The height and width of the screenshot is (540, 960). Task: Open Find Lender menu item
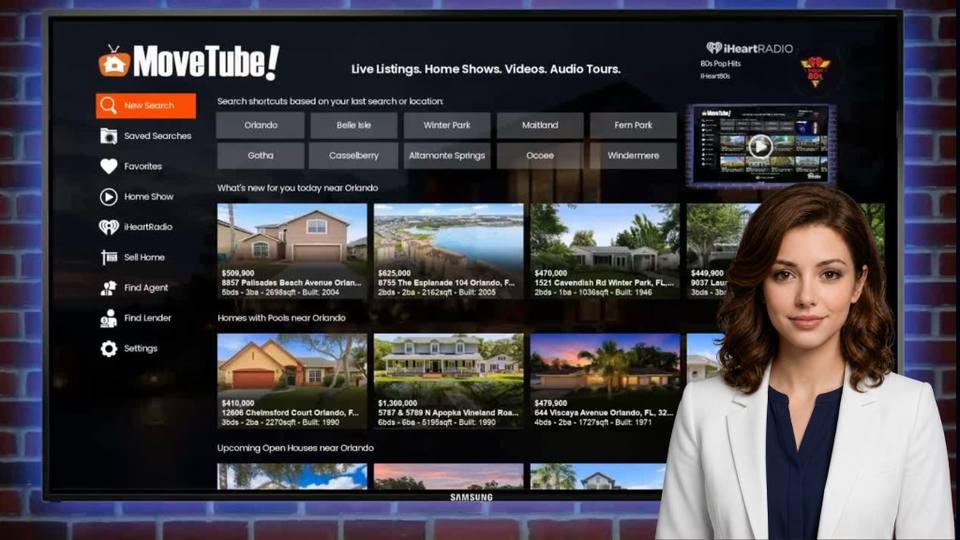coord(146,318)
